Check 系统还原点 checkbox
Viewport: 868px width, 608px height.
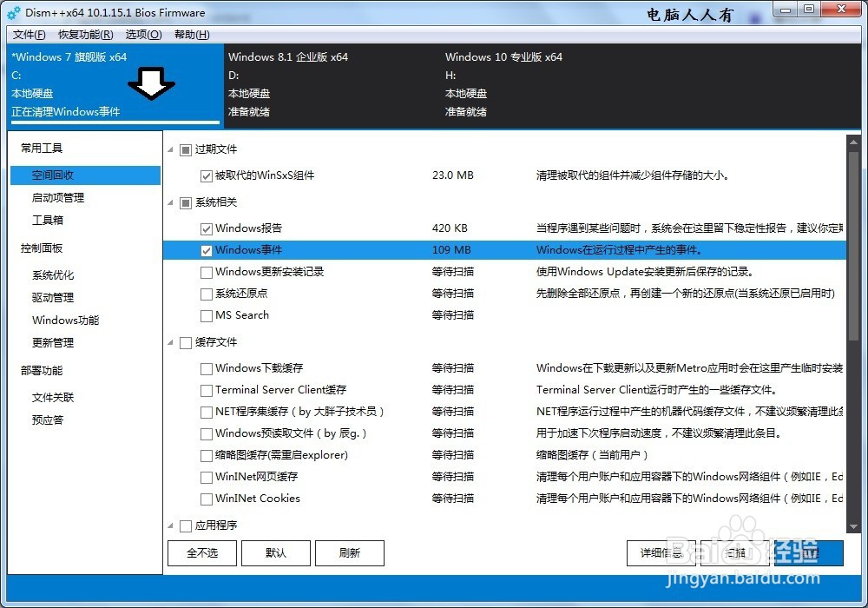pos(207,294)
